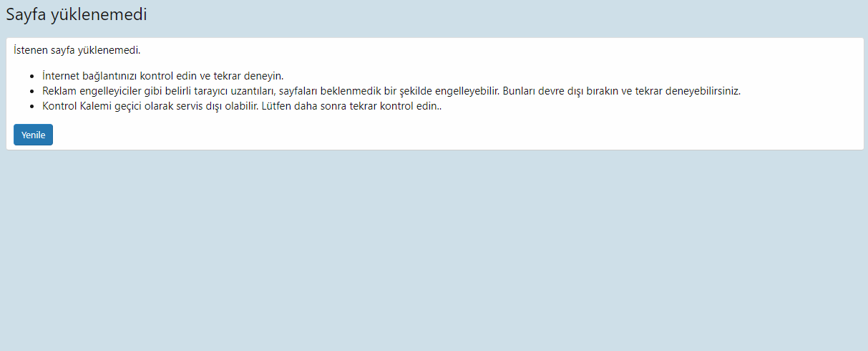Image resolution: width=868 pixels, height=351 pixels.
Task: Click the 'İstenen sayfa yüklenemedi.' text
Action: tap(77, 50)
